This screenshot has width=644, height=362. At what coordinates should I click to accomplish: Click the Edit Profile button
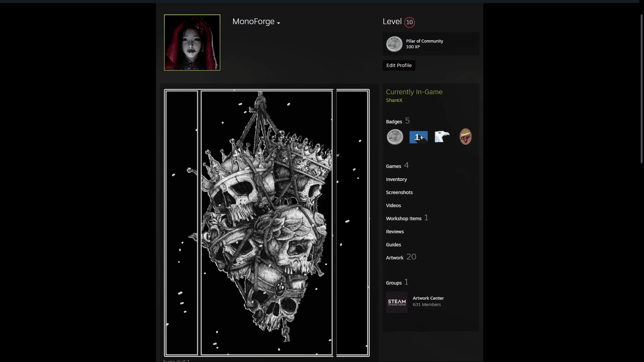399,65
